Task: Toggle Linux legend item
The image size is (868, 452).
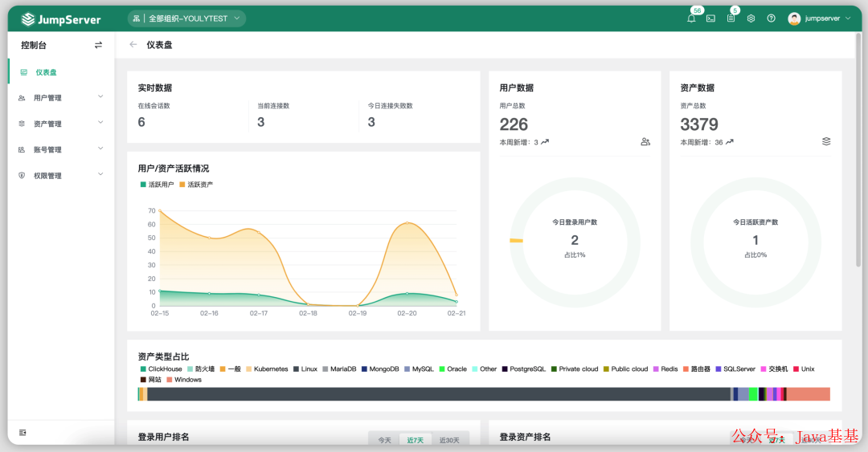Action: coord(305,369)
